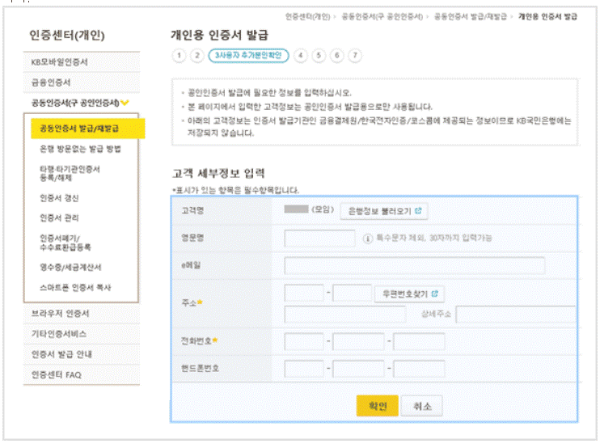
Task: Focus 핸드폰번호 first field
Action: (x=304, y=369)
